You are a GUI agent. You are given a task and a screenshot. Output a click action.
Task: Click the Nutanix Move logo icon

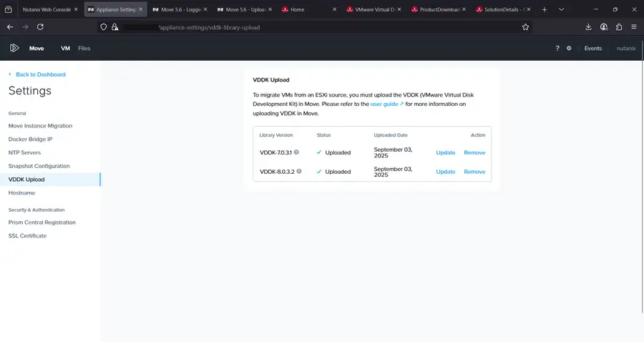[14, 48]
